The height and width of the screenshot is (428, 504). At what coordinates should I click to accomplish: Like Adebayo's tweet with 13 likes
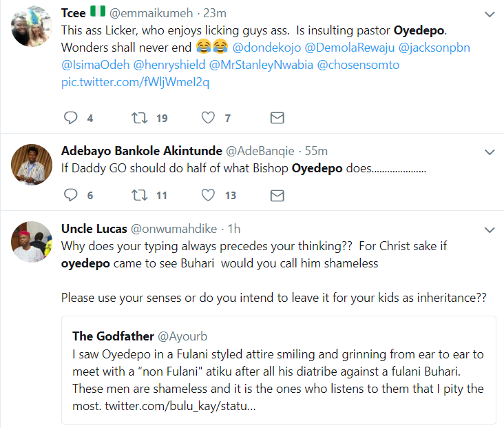coord(208,195)
